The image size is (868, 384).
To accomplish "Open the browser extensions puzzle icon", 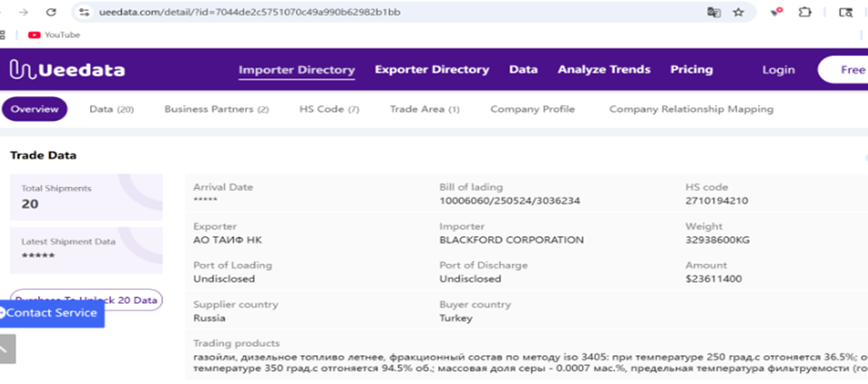I will tap(806, 12).
